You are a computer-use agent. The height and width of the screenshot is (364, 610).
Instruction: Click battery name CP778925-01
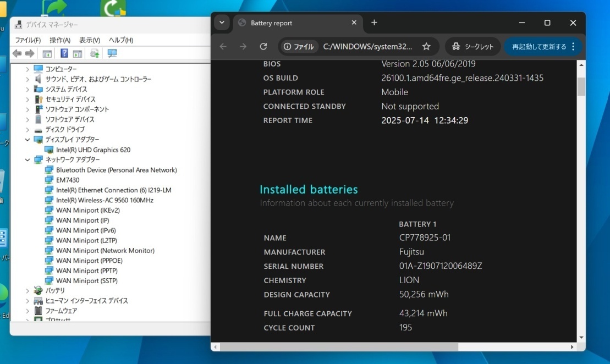click(425, 238)
